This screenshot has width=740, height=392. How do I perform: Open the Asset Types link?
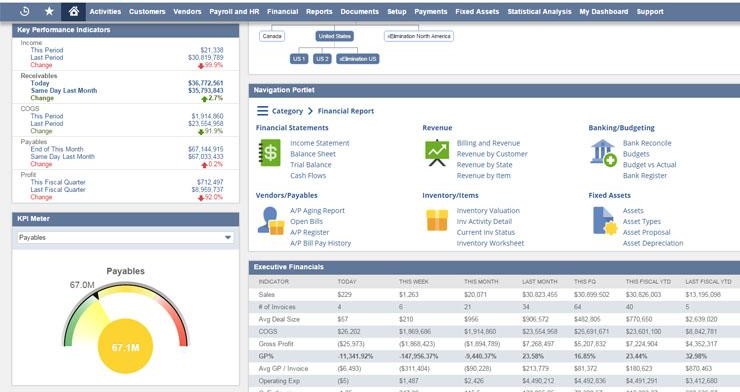[x=641, y=221]
